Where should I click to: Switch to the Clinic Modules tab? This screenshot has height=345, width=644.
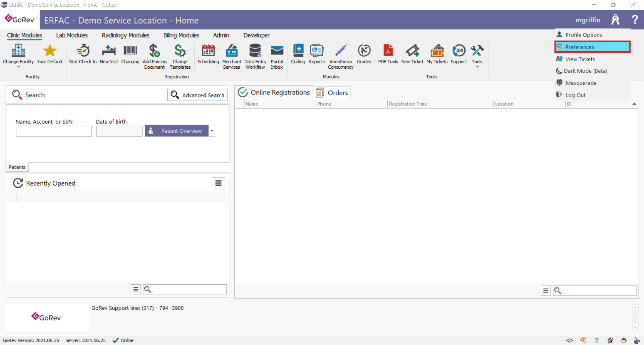tap(24, 35)
